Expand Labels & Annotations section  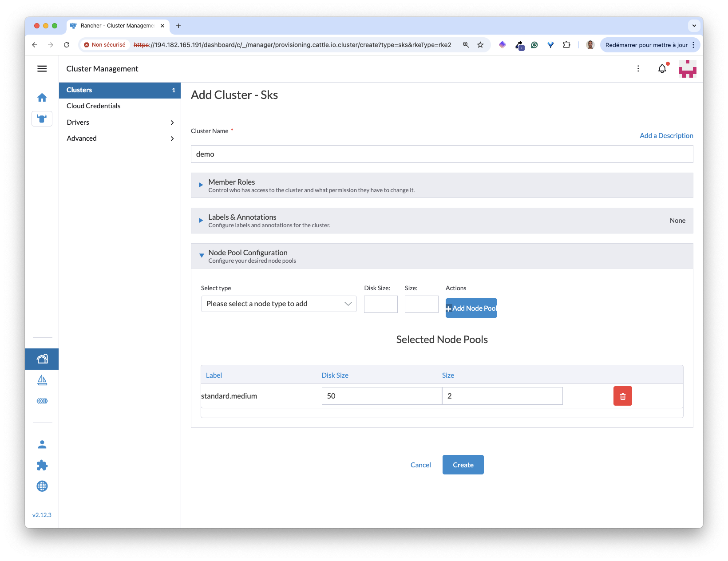[x=201, y=221]
